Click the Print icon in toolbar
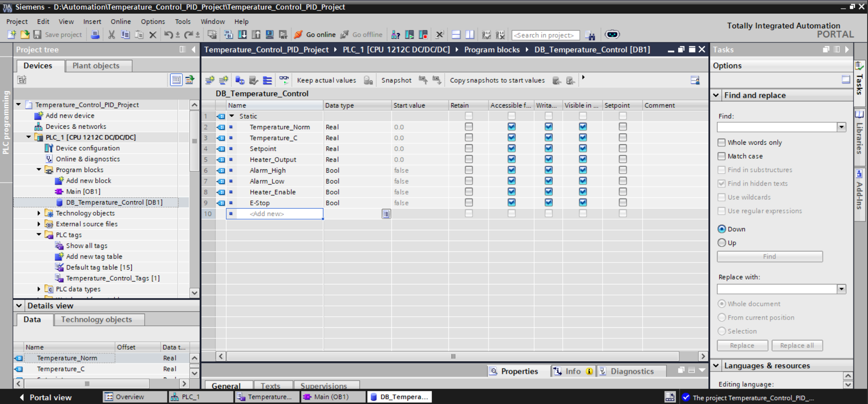The height and width of the screenshot is (404, 868). (x=95, y=35)
